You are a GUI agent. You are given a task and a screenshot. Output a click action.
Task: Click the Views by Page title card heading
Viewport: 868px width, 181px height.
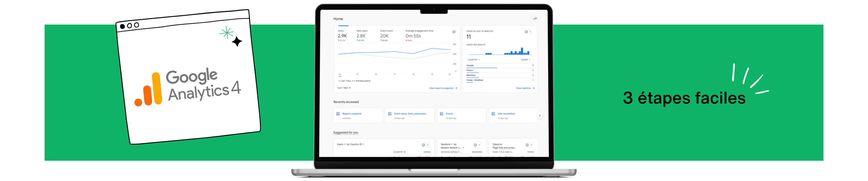tap(504, 146)
